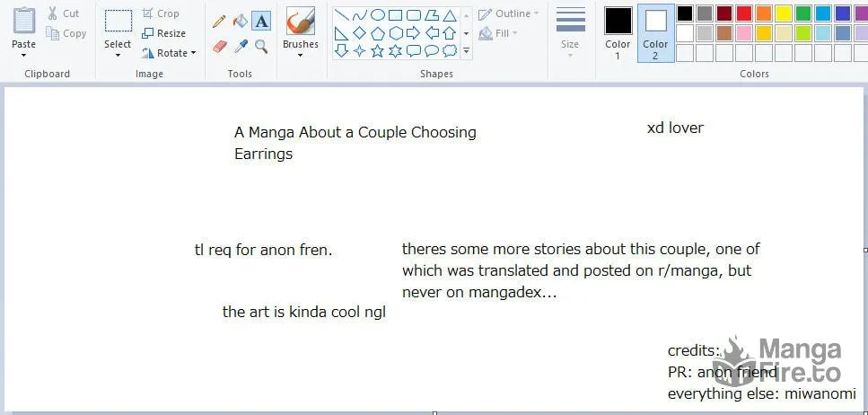Viewport: 868px width, 415px height.
Task: Select the Magnifier tool
Action: (261, 46)
